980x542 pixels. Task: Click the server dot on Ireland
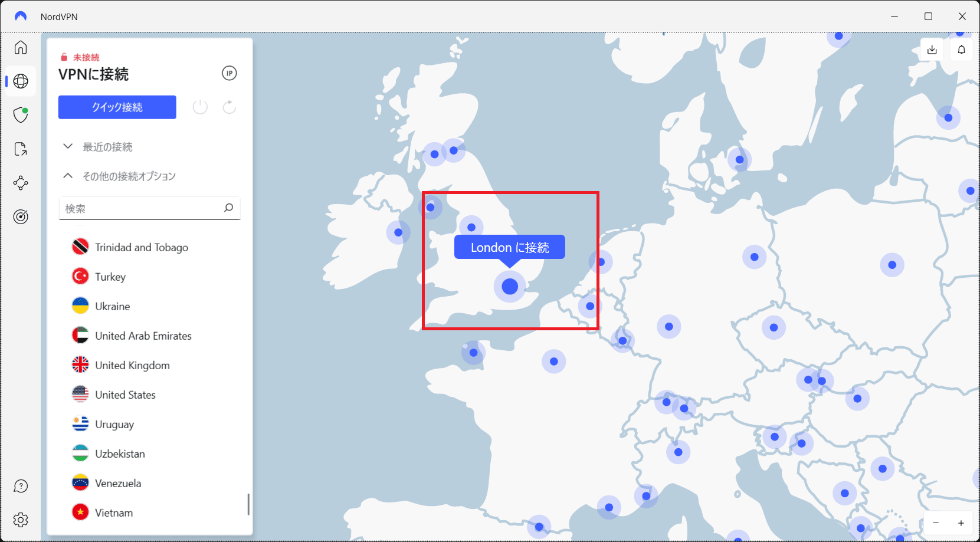[398, 232]
